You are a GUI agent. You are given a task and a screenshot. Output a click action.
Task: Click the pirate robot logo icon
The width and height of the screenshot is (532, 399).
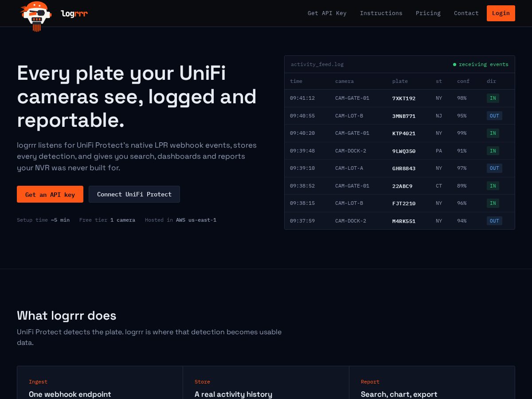[x=36, y=16]
